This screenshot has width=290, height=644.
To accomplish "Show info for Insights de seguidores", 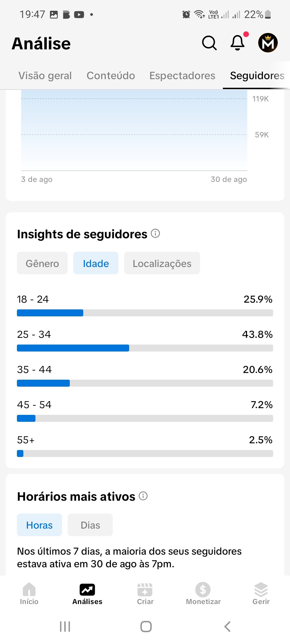I will tap(155, 233).
